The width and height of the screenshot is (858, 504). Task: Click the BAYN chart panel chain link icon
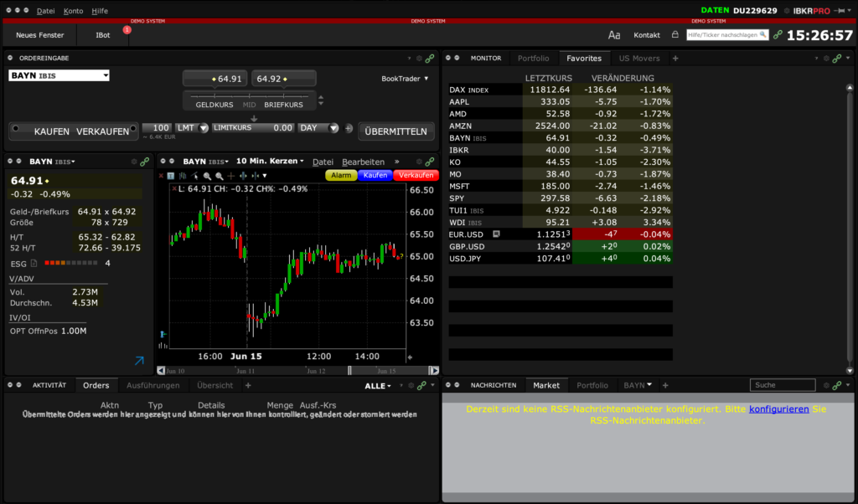[x=430, y=162]
